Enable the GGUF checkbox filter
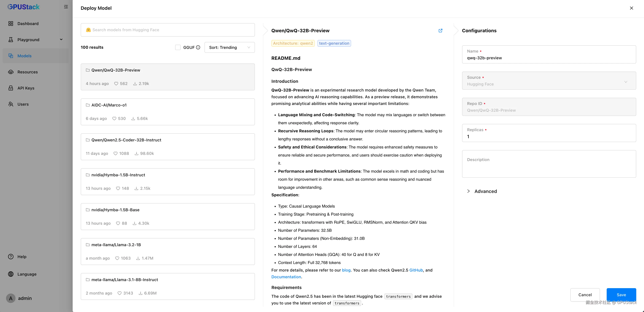This screenshot has width=644, height=312. pyautogui.click(x=178, y=47)
